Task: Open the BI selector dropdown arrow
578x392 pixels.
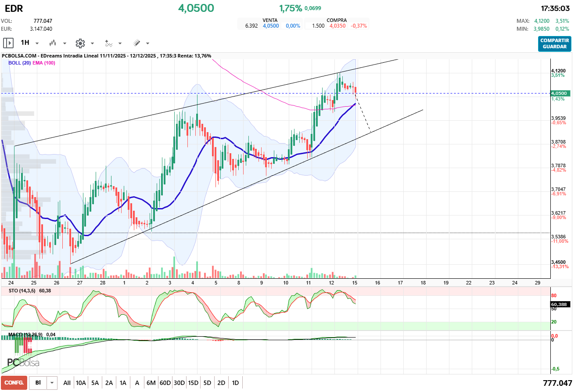Action: 52,383
